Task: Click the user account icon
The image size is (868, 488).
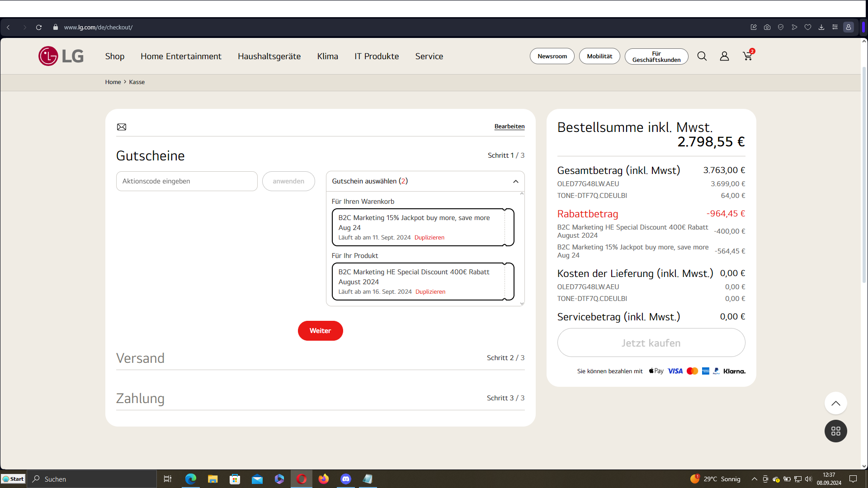Action: (x=724, y=56)
